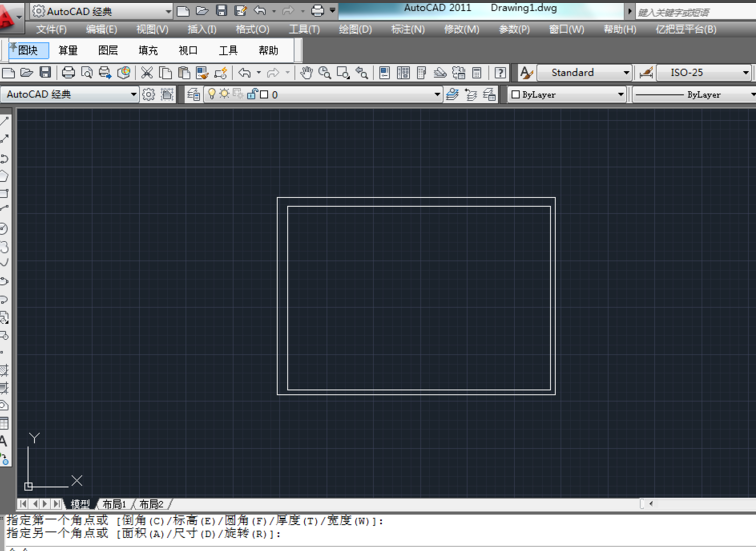Open the 编辑(E) menu
Viewport: 756px width, 551px height.
(x=101, y=29)
